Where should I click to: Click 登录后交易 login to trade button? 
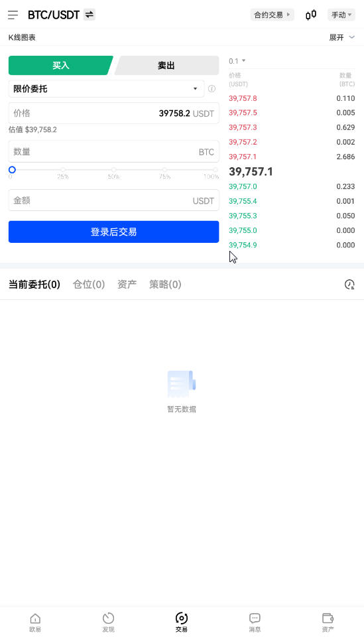pyautogui.click(x=113, y=232)
